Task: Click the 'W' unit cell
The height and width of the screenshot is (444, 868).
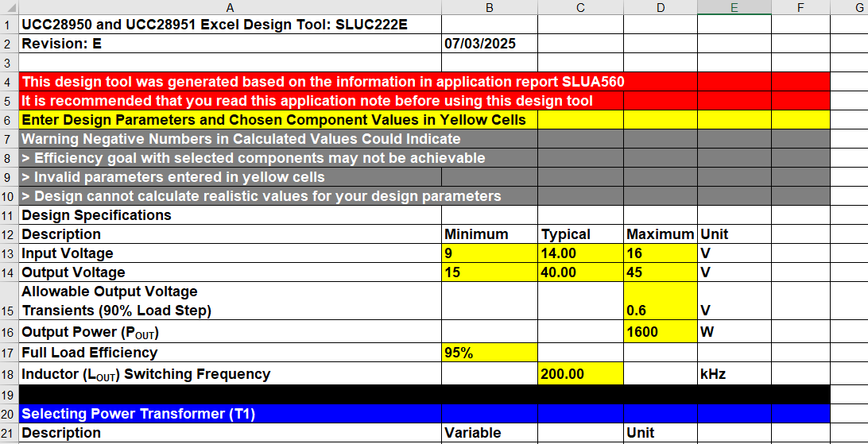Action: tap(734, 332)
